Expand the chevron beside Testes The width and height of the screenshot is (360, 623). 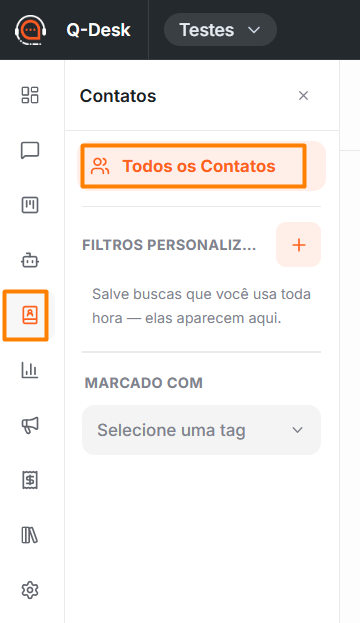[254, 30]
